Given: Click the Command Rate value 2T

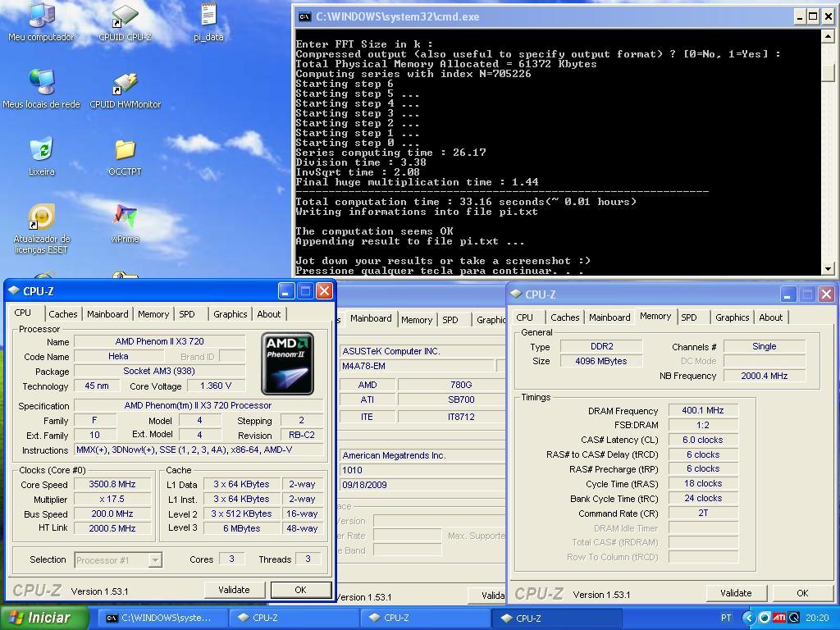Looking at the screenshot, I should 703,514.
